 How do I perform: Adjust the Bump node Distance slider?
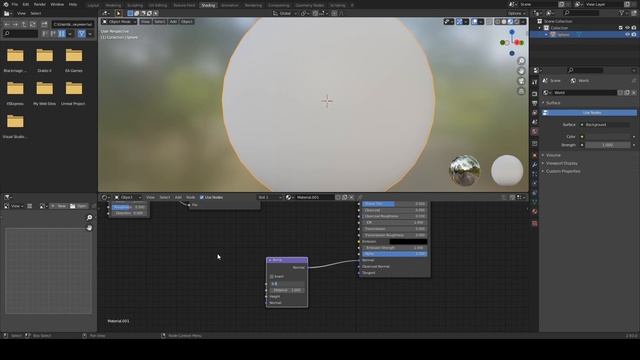[x=287, y=290]
